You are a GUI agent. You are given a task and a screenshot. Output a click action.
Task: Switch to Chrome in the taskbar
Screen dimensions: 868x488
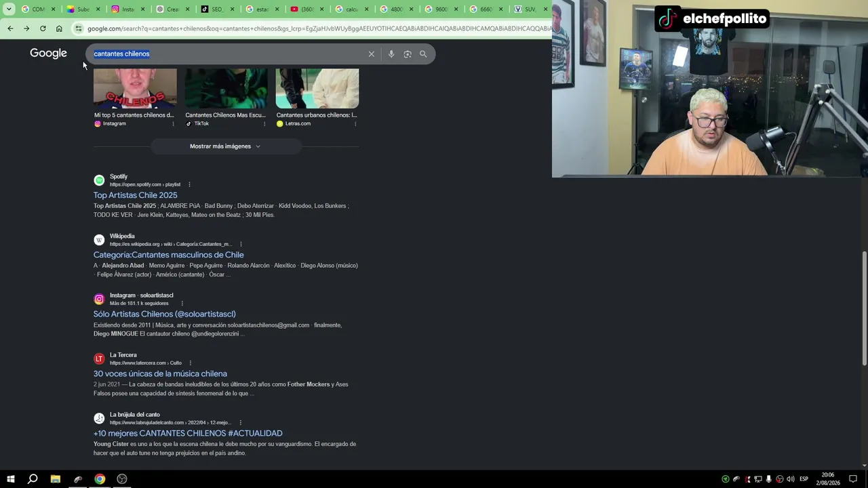tap(100, 479)
